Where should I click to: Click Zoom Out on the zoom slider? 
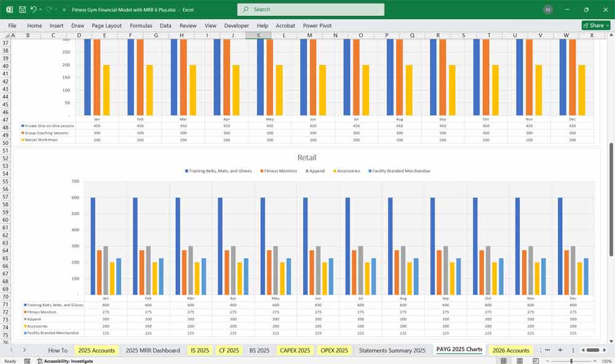pyautogui.click(x=547, y=361)
